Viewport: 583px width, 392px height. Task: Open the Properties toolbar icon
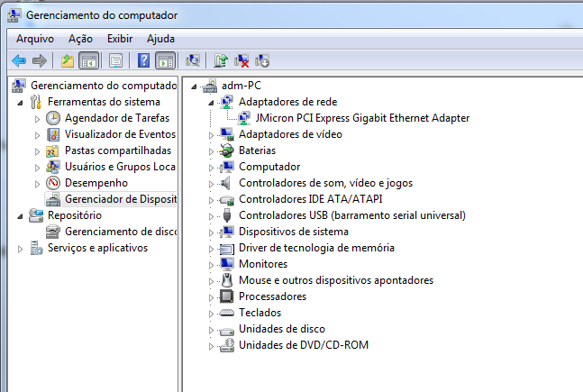coord(115,60)
